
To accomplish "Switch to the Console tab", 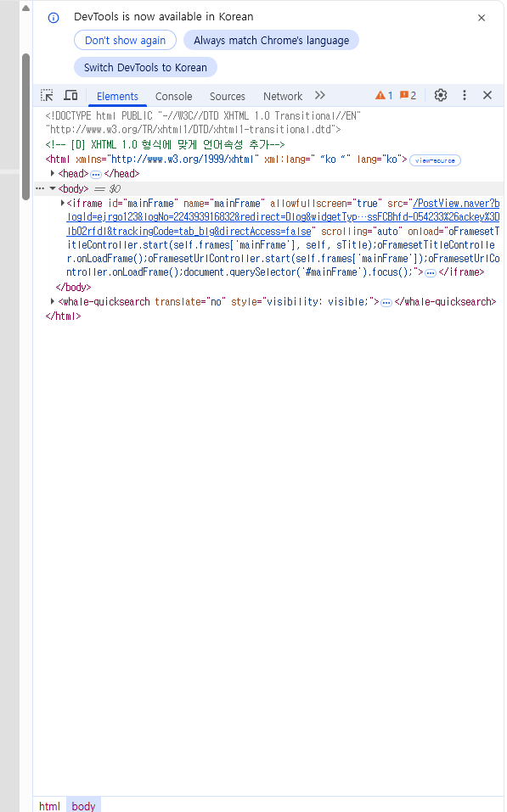I will coord(173,97).
